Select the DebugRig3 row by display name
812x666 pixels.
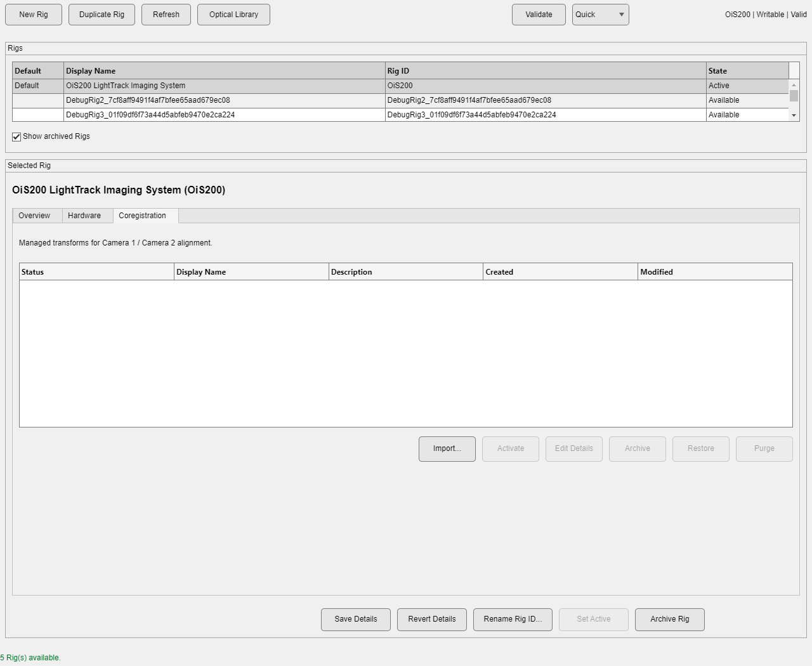click(224, 115)
